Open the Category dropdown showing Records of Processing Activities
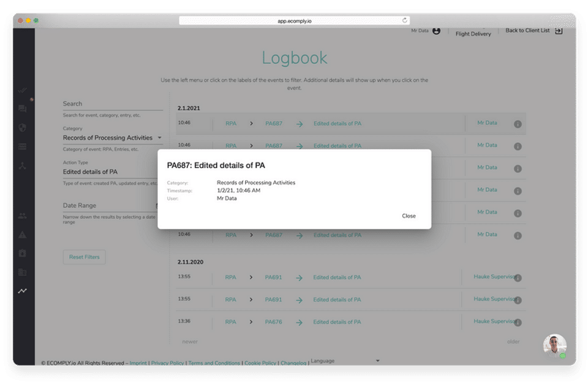Image resolution: width=588 pixels, height=390 pixels. 113,138
